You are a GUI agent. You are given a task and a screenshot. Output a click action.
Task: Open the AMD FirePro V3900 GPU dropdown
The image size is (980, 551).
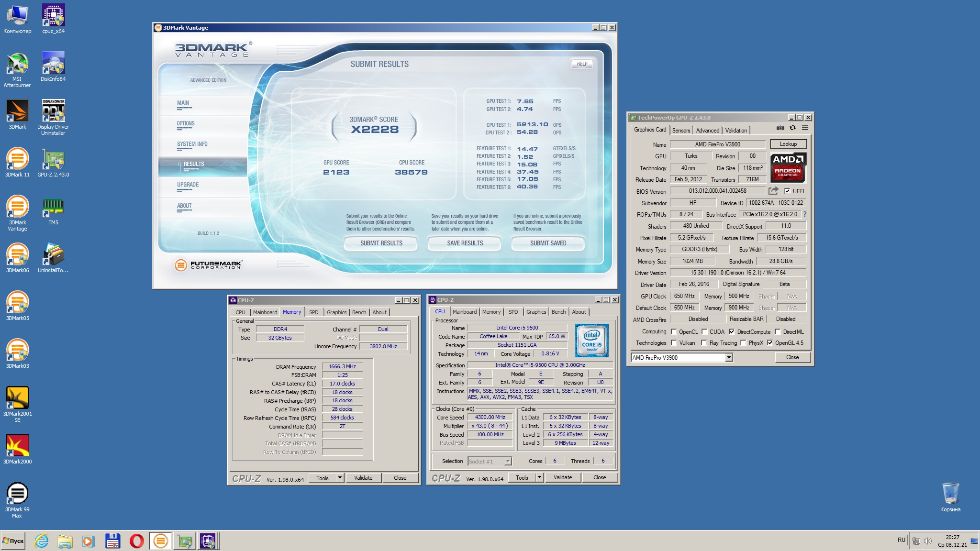682,357
